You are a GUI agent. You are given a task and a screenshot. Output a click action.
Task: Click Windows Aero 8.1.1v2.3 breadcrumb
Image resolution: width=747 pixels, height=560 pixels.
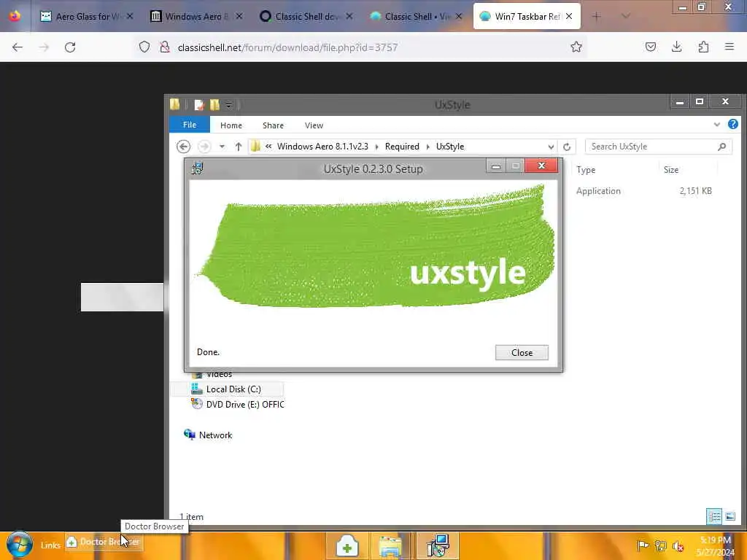click(x=322, y=146)
